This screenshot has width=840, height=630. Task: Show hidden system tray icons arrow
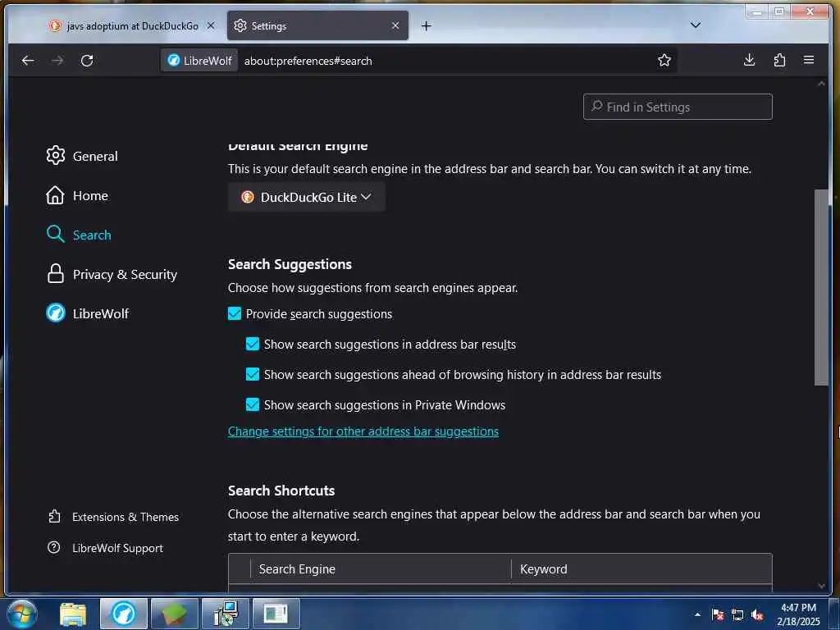pos(697,614)
